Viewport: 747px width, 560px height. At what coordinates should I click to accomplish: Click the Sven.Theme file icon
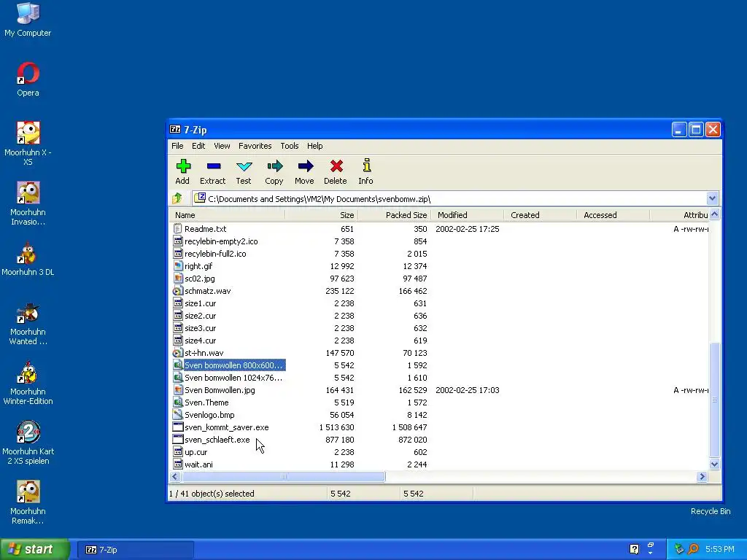pos(178,402)
